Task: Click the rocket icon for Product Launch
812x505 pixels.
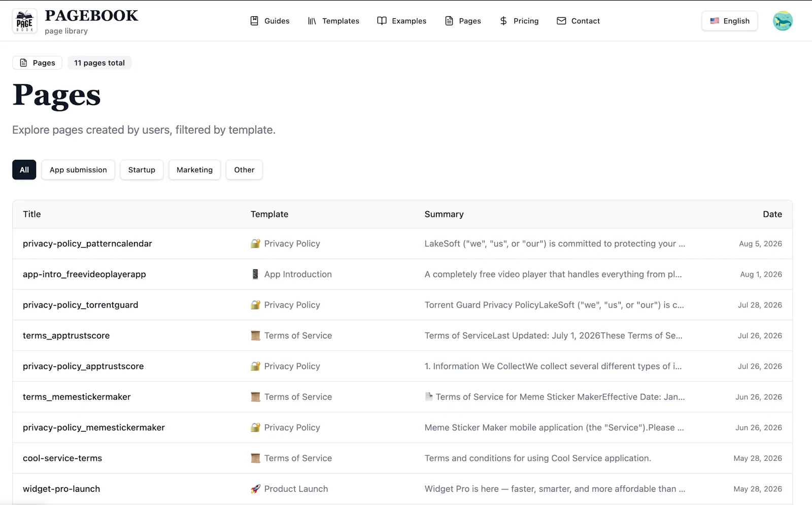Action: click(255, 489)
